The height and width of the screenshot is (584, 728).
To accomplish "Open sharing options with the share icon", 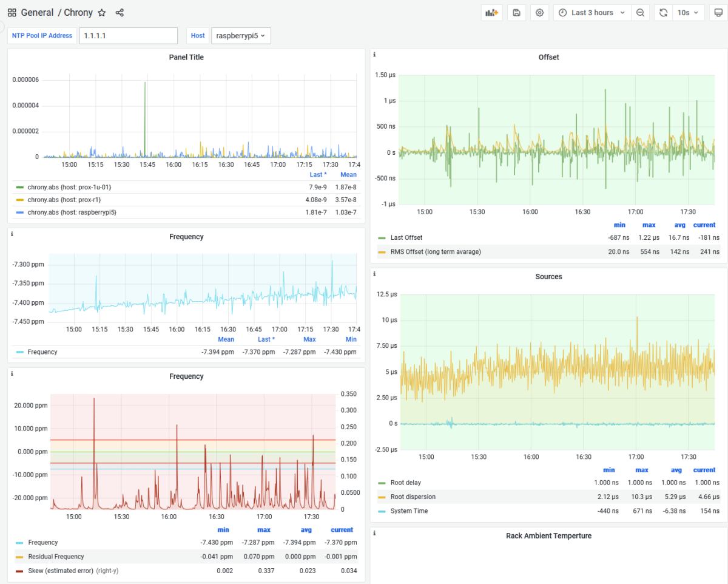I will click(120, 12).
